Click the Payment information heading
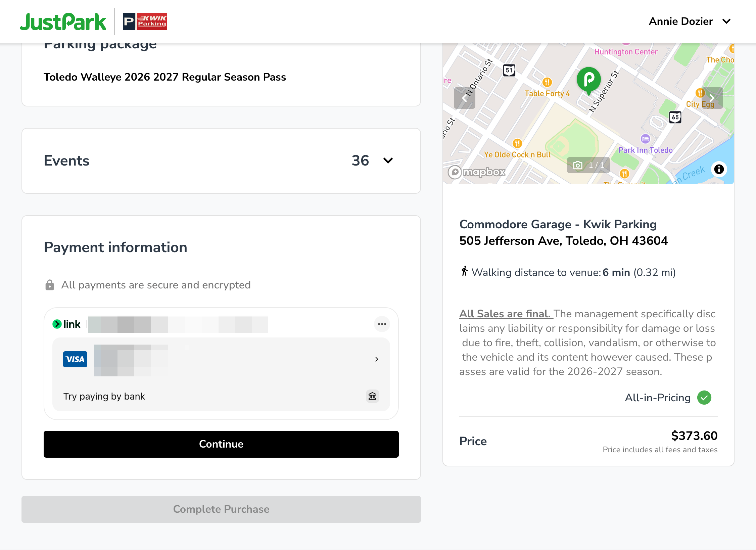 (115, 247)
